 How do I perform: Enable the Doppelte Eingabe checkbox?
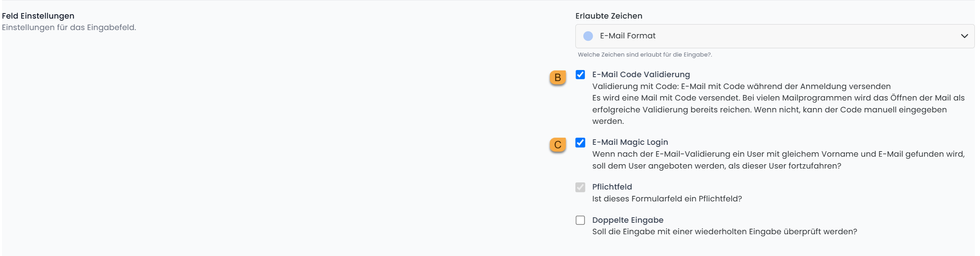pyautogui.click(x=580, y=220)
